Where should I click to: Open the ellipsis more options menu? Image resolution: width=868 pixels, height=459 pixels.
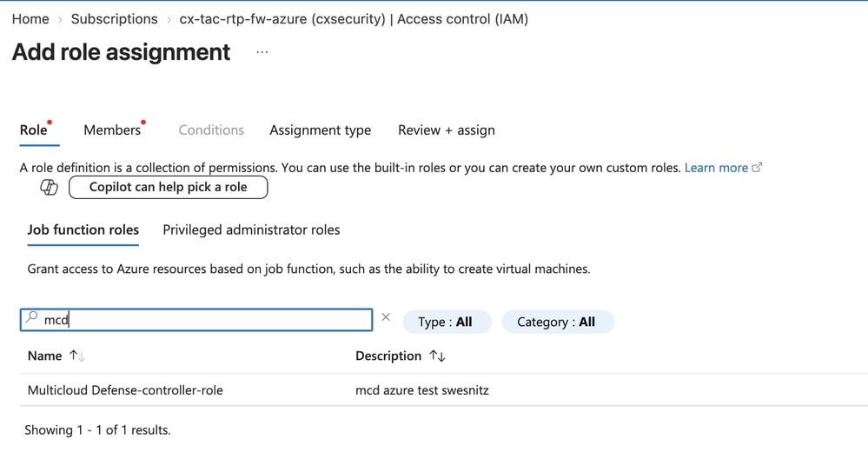click(262, 53)
